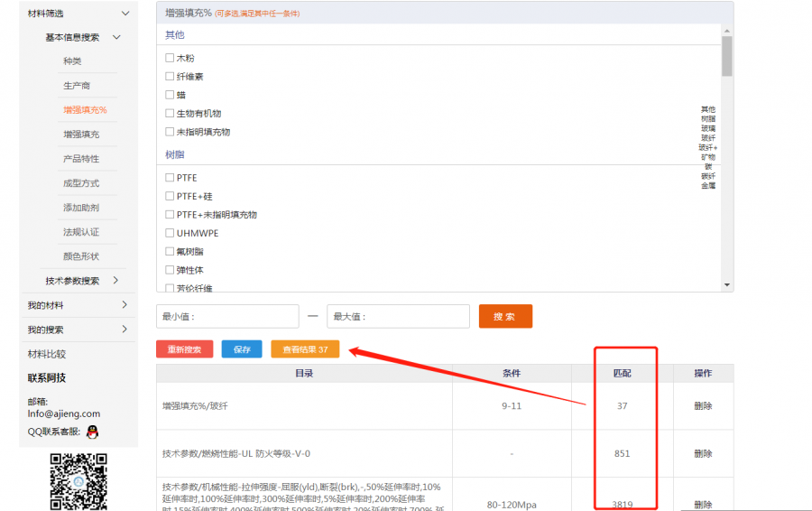This screenshot has width=812, height=511.
Task: Open the 法规认证 menu item
Action: tap(81, 232)
